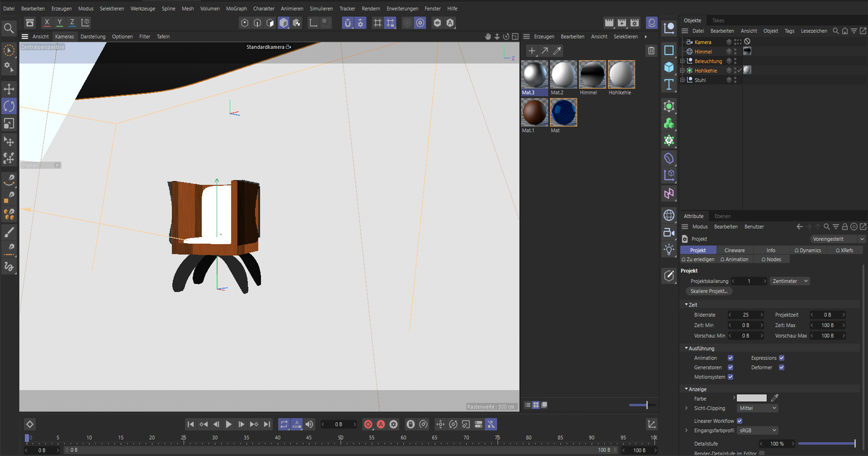Click the enable snapping magnet icon
This screenshot has width=868, height=456.
tap(347, 23)
